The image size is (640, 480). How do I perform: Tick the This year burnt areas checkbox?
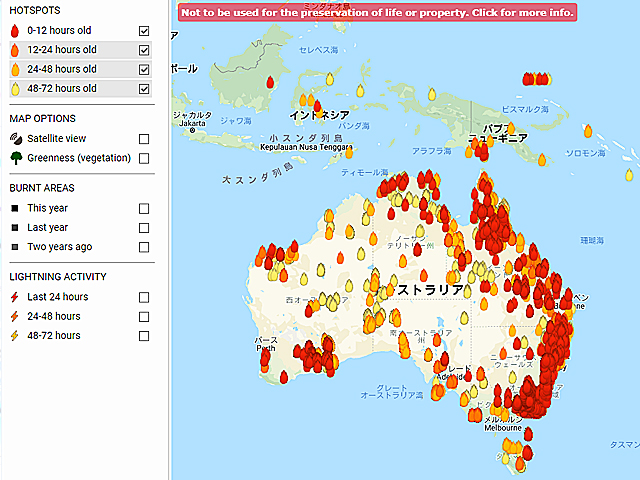[x=145, y=208]
